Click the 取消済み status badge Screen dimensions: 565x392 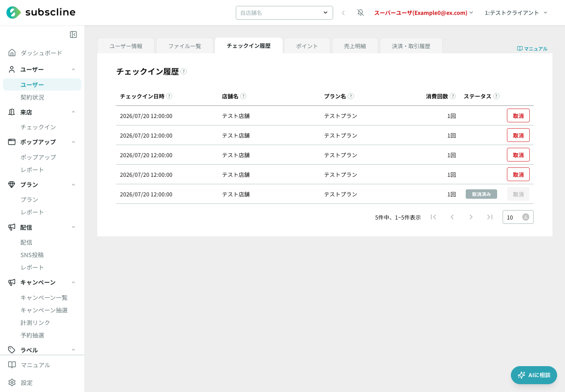(481, 194)
